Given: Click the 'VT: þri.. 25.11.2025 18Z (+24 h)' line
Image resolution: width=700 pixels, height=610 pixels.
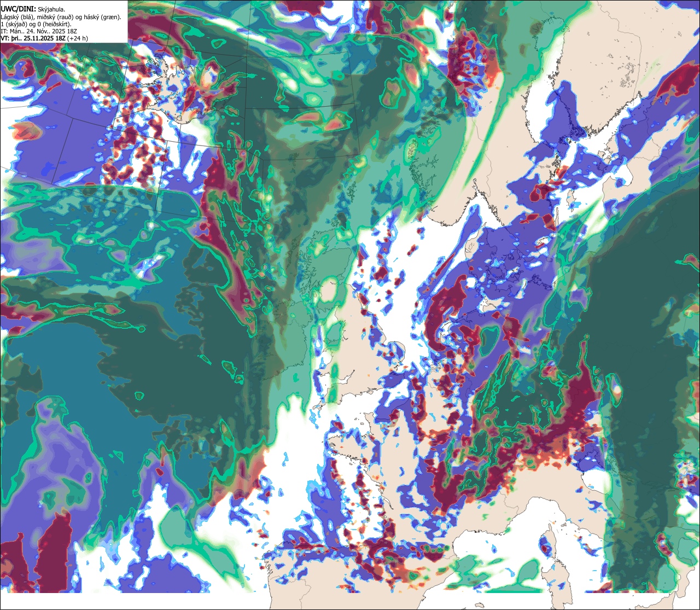Looking at the screenshot, I should click(44, 38).
